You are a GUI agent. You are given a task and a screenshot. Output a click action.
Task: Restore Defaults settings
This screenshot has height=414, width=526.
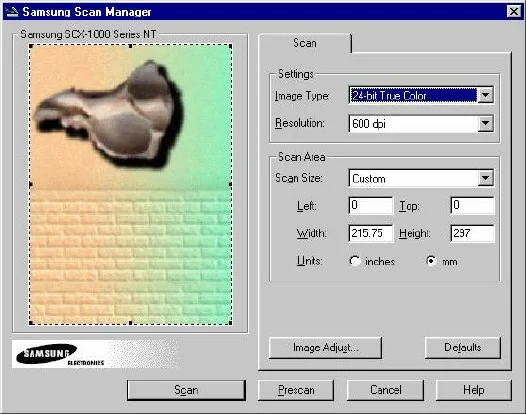pyautogui.click(x=463, y=348)
